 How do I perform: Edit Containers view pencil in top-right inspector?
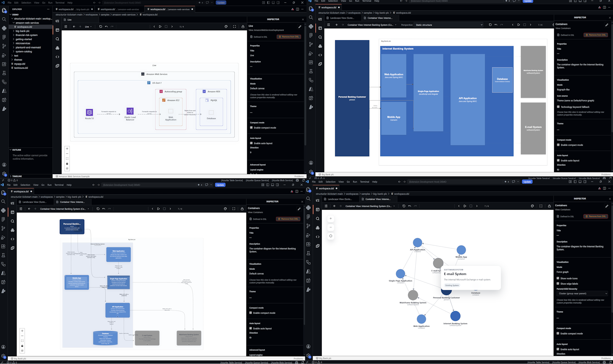point(607,25)
